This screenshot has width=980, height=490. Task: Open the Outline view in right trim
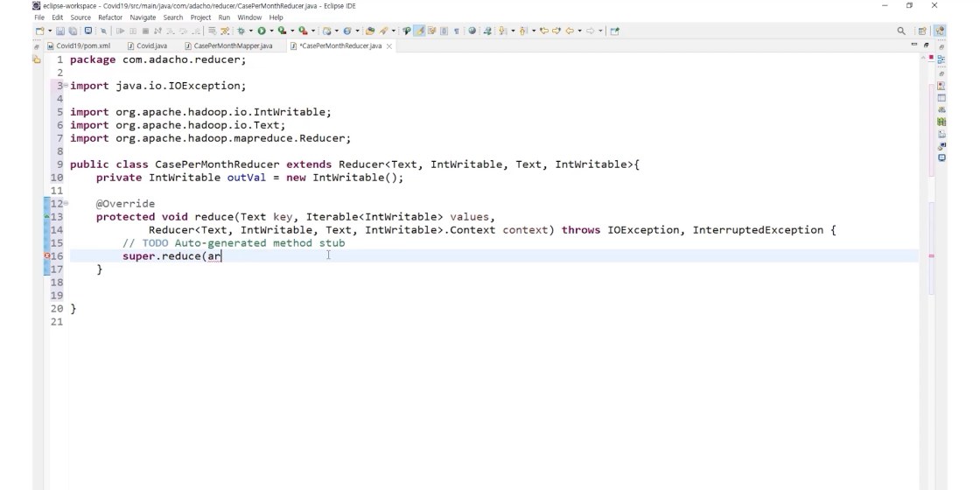tap(941, 59)
